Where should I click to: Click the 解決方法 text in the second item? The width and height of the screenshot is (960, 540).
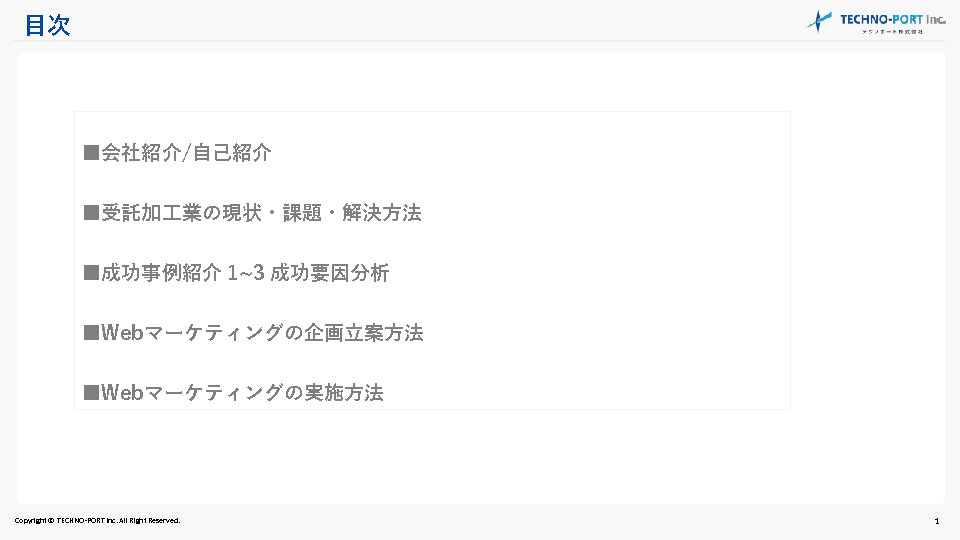382,213
